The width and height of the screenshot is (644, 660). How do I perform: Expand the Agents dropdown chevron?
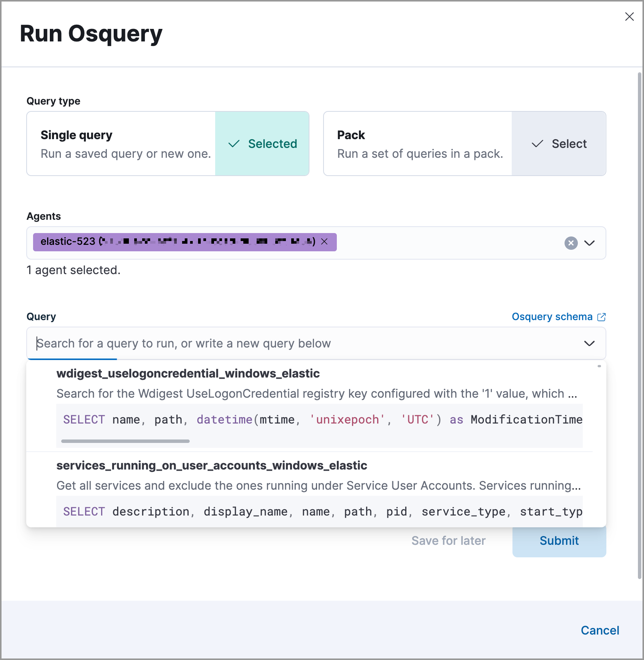pyautogui.click(x=590, y=243)
